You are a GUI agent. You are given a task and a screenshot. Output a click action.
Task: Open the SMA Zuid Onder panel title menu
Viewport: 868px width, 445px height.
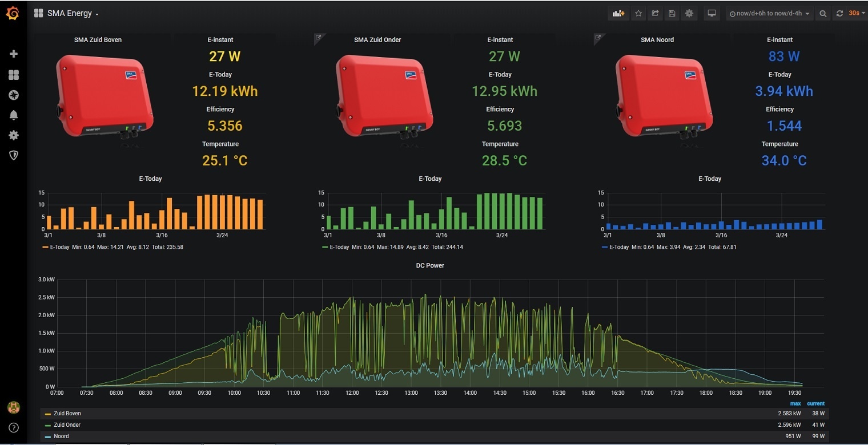point(377,40)
